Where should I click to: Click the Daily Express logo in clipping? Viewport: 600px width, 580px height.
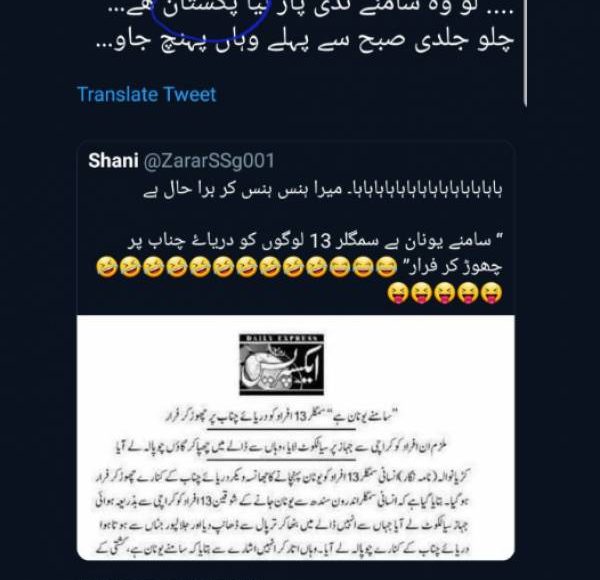[x=282, y=365]
